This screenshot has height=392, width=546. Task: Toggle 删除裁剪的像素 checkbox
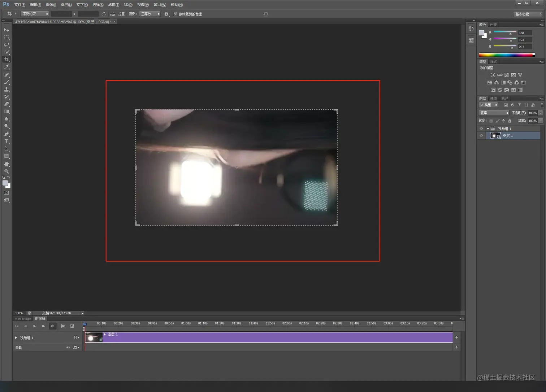(175, 14)
